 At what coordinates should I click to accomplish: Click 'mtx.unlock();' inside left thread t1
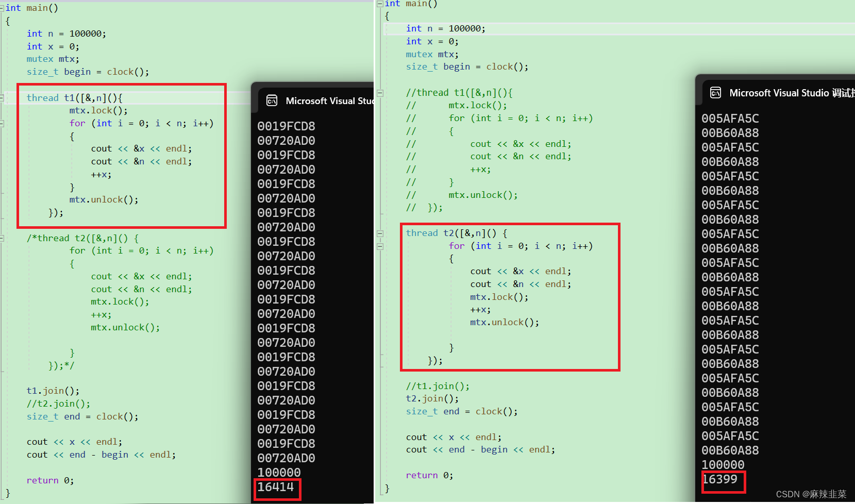[104, 199]
